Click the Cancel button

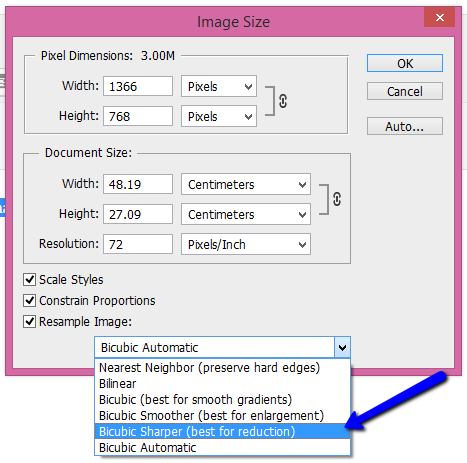405,91
